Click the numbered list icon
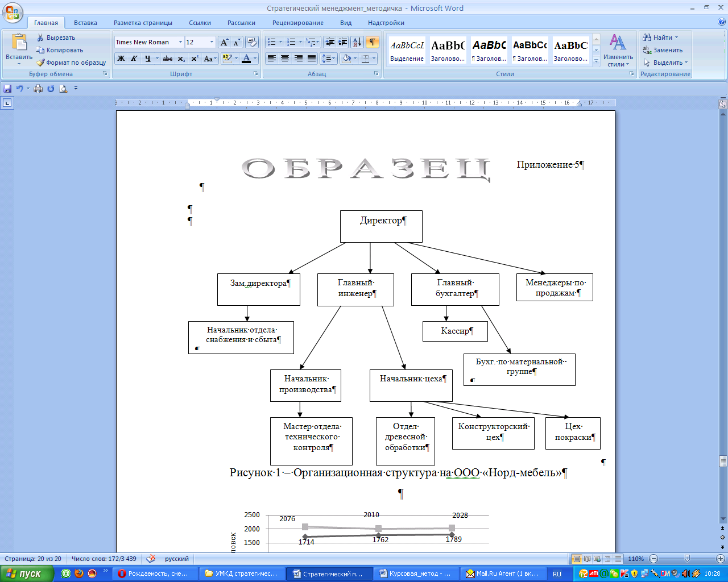728x582 pixels. point(291,42)
